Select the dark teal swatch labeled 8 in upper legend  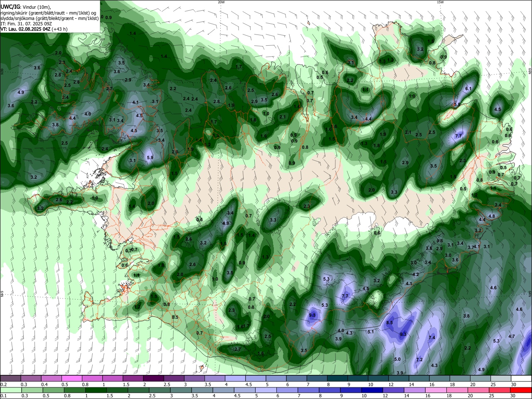point(337,378)
